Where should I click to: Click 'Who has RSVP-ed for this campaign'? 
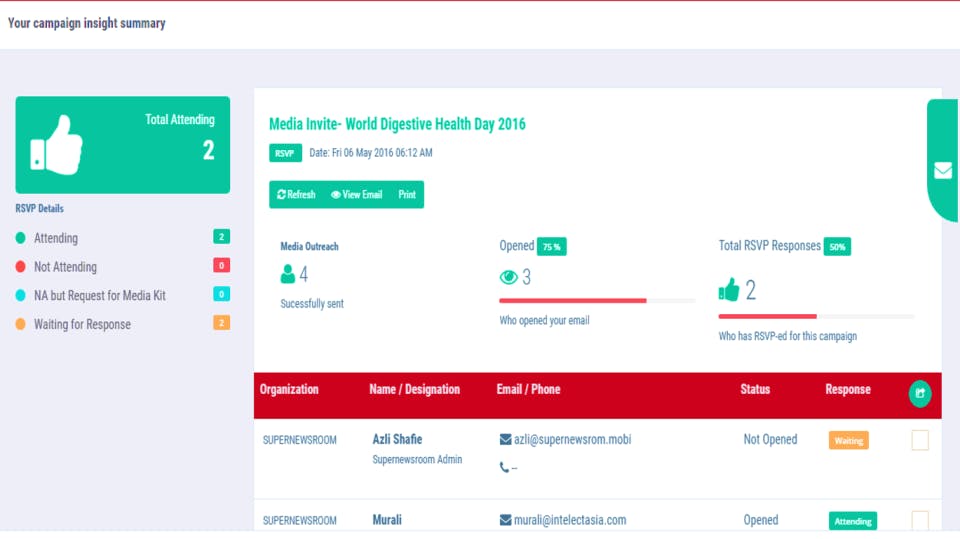[787, 336]
